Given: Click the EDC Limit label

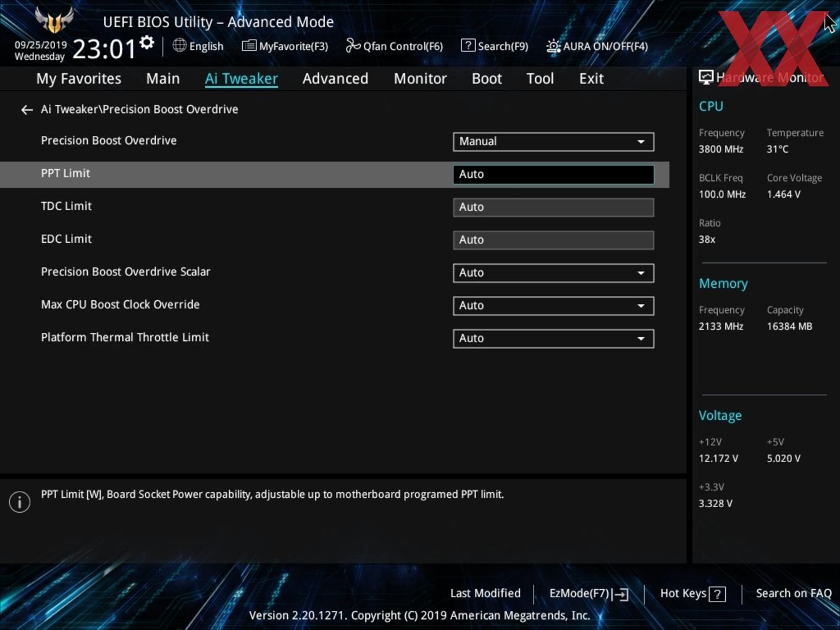Looking at the screenshot, I should tap(66, 239).
